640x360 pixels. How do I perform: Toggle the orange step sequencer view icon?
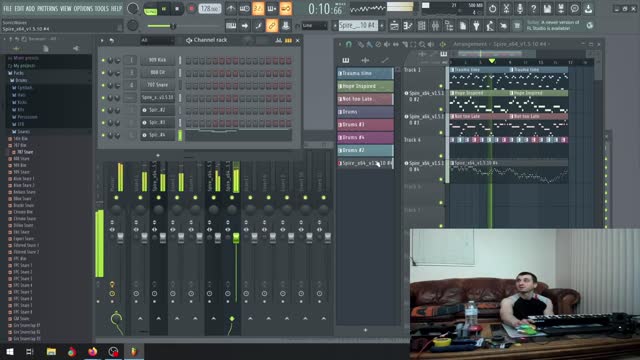pyautogui.click(x=288, y=40)
